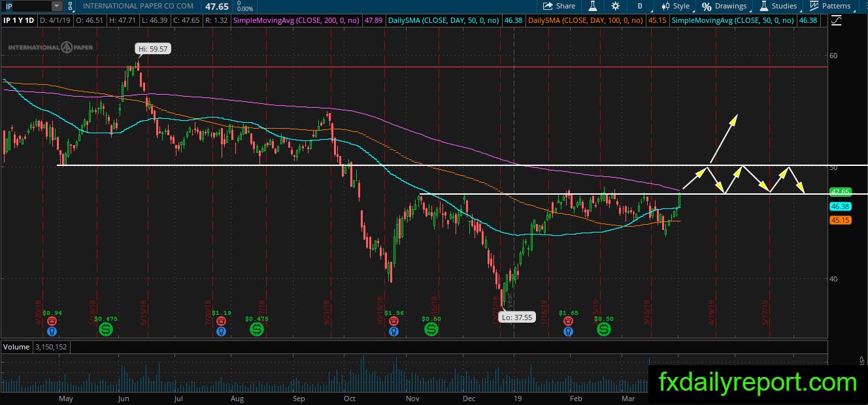Click the chart mode line icon

(837, 20)
